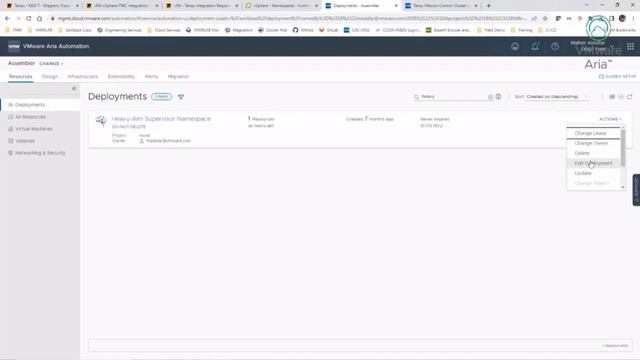Click the deployments filter funnel icon
This screenshot has width=640, height=360.
(x=181, y=97)
